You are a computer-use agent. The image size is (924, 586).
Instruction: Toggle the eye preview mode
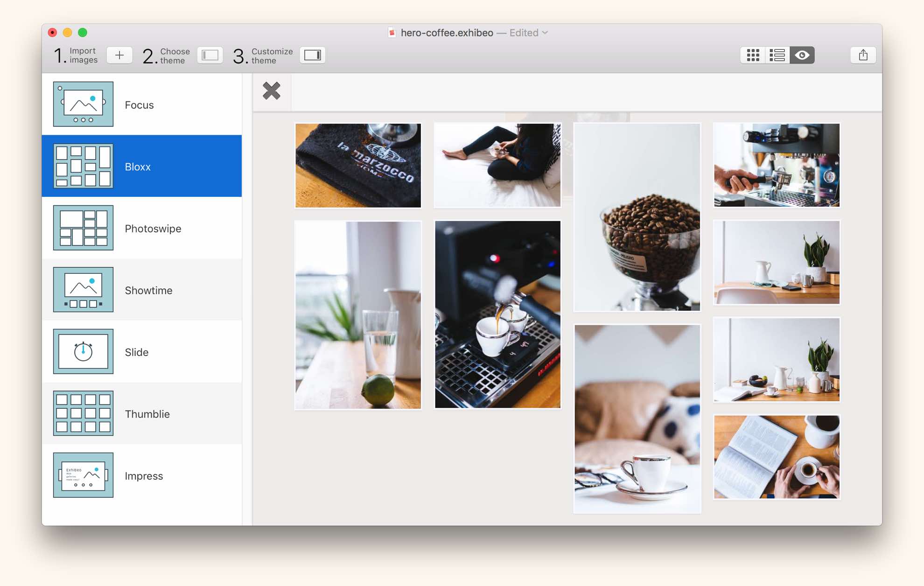click(x=802, y=55)
